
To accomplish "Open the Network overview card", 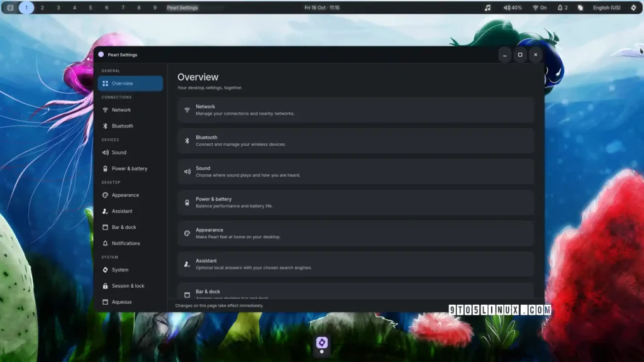I will point(356,110).
